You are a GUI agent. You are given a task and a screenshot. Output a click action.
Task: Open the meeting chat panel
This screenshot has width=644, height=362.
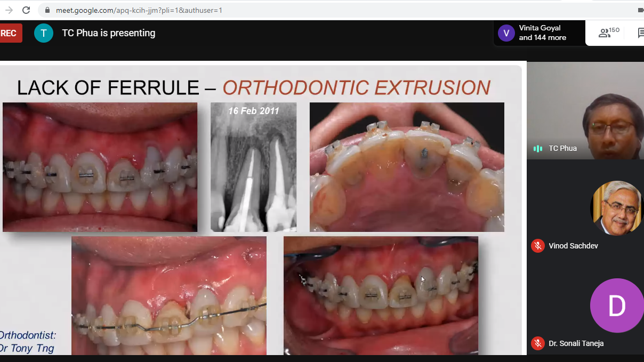pos(640,33)
